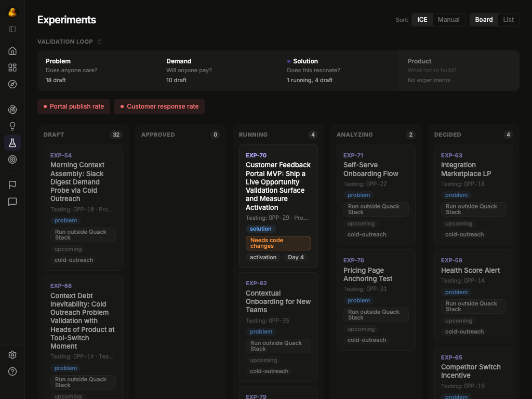The image size is (532, 399).
Task: Open the dashboard grid icon
Action: click(x=12, y=68)
